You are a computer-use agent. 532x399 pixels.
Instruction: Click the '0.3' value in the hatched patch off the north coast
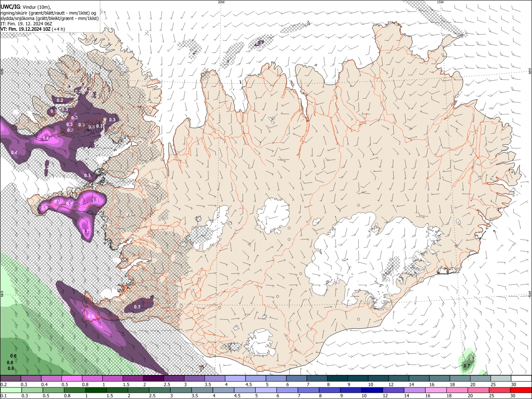click(x=259, y=43)
